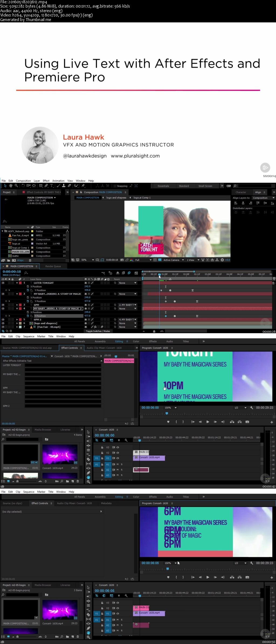
Task: Click the Toggle Switches / Modes button
Action: point(98,331)
